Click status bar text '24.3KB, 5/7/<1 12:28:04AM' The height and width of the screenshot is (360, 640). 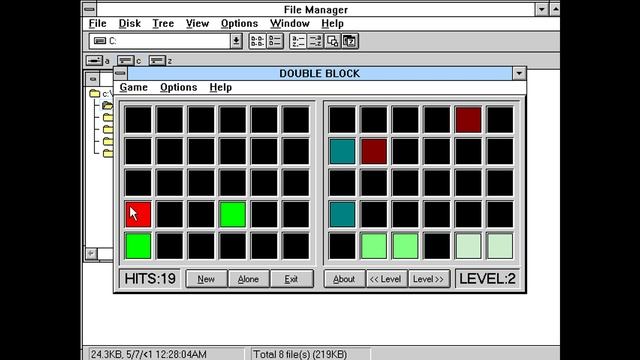[x=149, y=354]
